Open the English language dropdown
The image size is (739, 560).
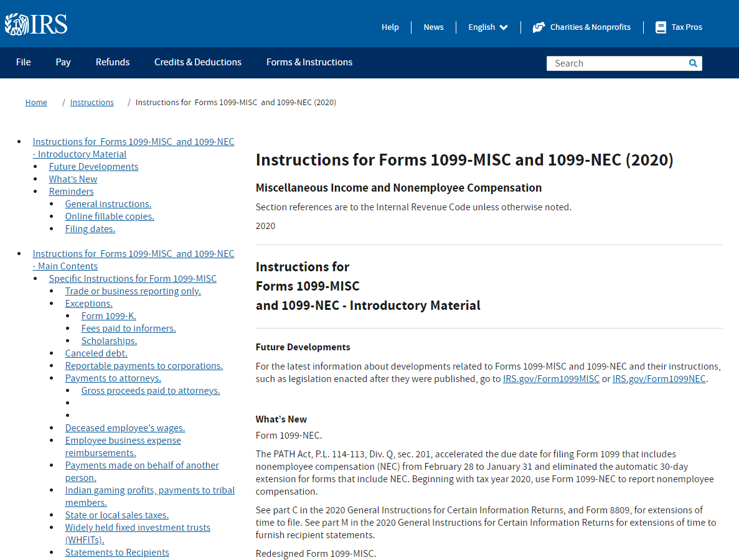point(488,27)
